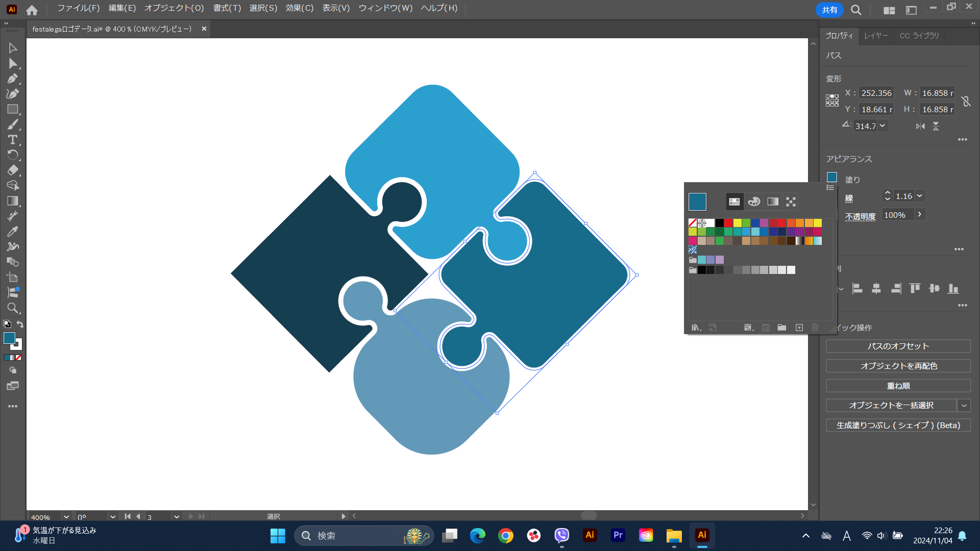Click the プロパティ tab in the panel
The width and height of the screenshot is (980, 551).
pos(840,35)
